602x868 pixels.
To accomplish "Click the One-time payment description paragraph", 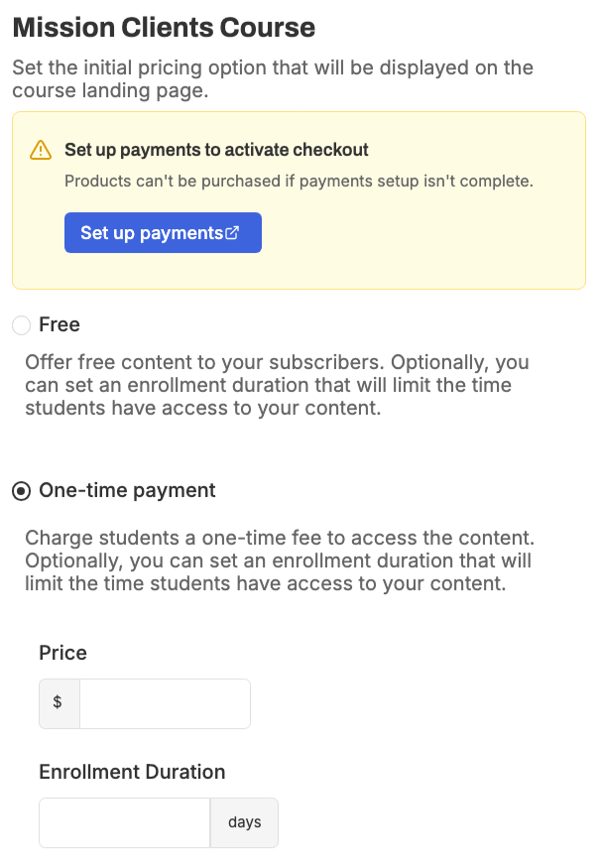I will click(278, 560).
